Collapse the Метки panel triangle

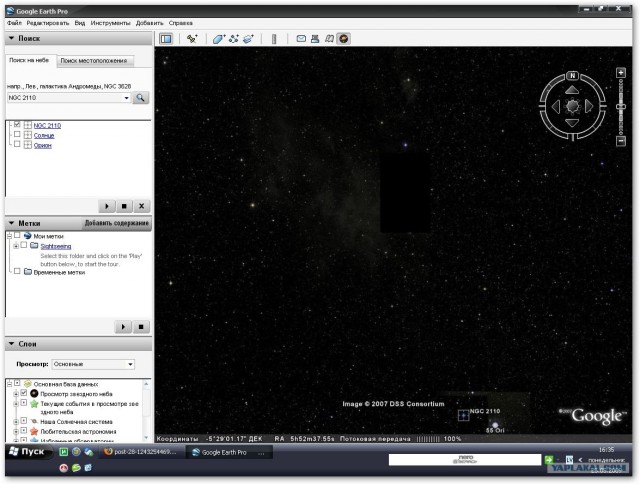pyautogui.click(x=11, y=223)
